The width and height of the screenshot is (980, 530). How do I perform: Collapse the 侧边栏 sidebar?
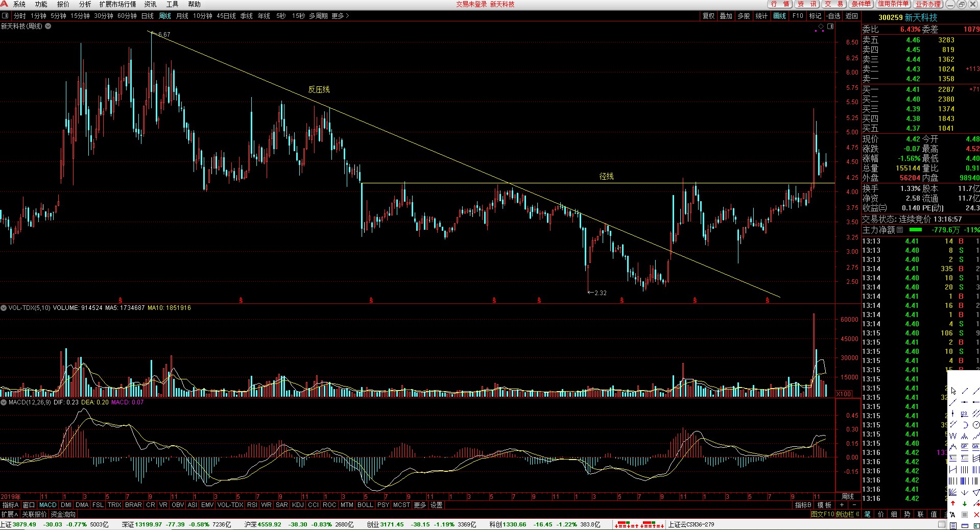848,514
